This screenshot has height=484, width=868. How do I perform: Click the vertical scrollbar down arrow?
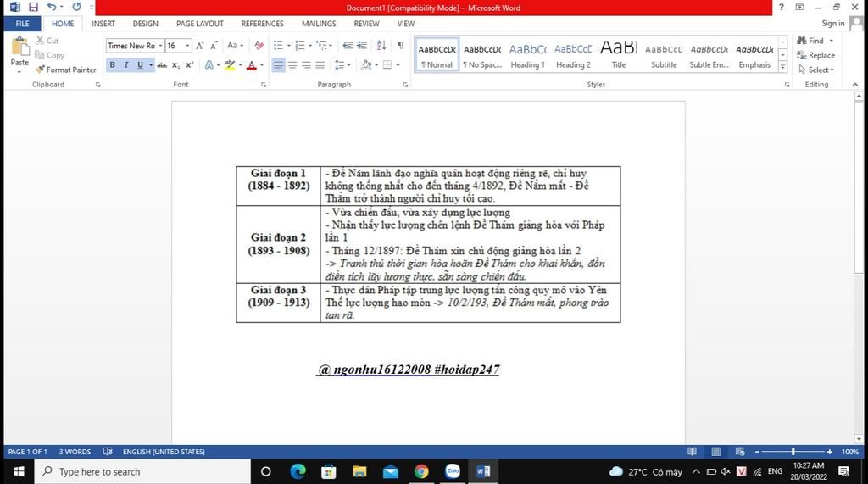tap(859, 438)
